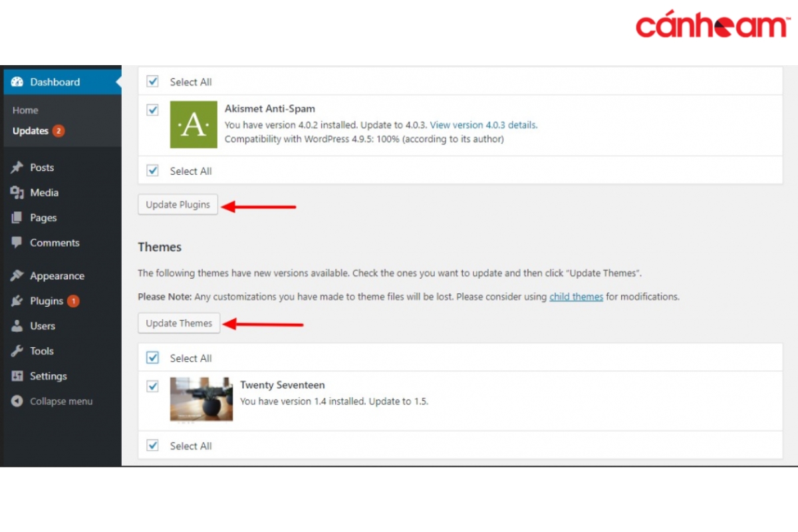Click the Akismet Anti-Spam plugin title
Screen dimensions: 798x532
tap(270, 108)
